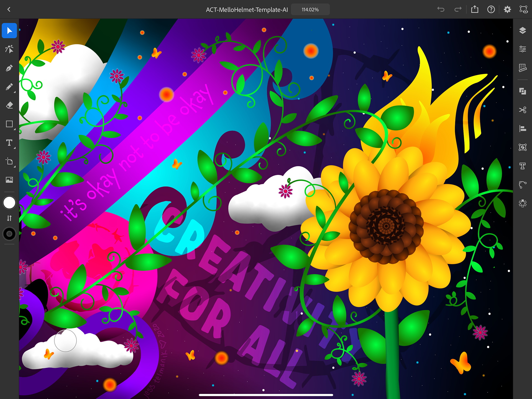Open the Object scissors panel
The height and width of the screenshot is (399, 532).
pyautogui.click(x=523, y=110)
